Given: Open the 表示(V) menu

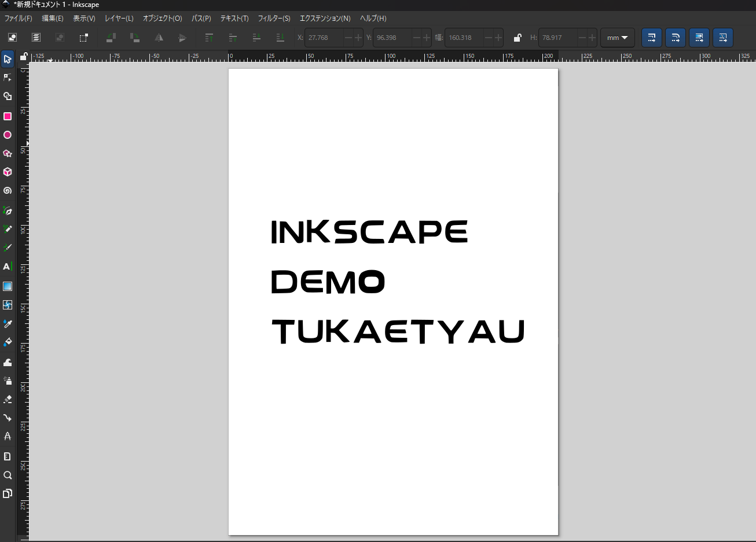Looking at the screenshot, I should [84, 19].
